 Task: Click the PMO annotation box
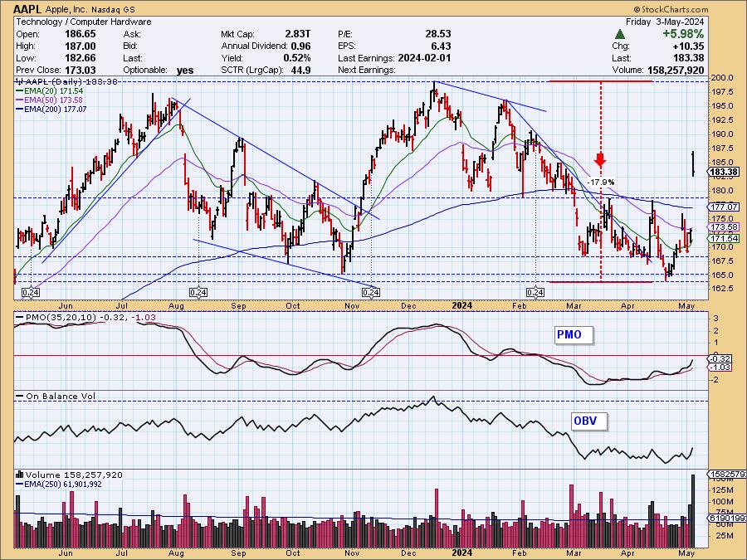point(574,335)
